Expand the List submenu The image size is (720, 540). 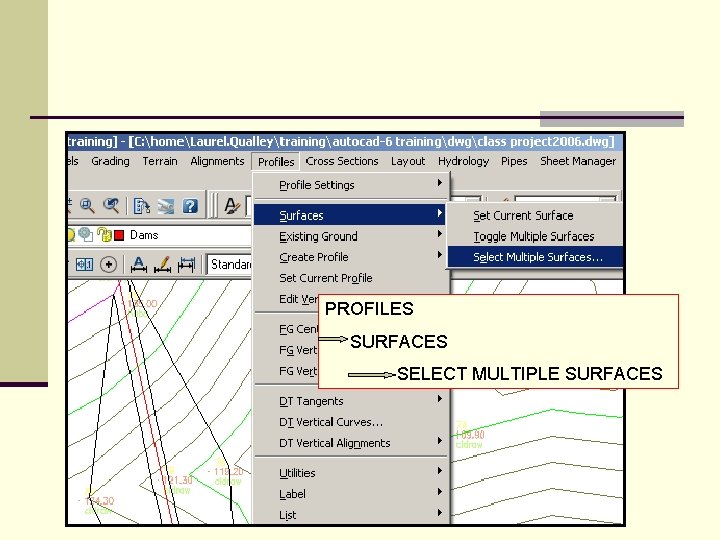[x=350, y=515]
